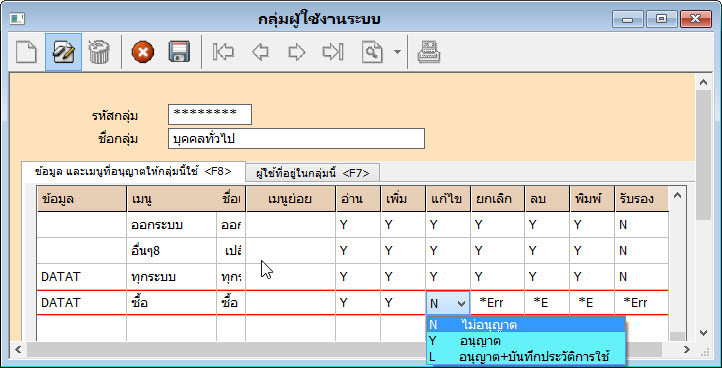Go to the next record arrow
This screenshot has height=368, width=722.
[x=297, y=52]
